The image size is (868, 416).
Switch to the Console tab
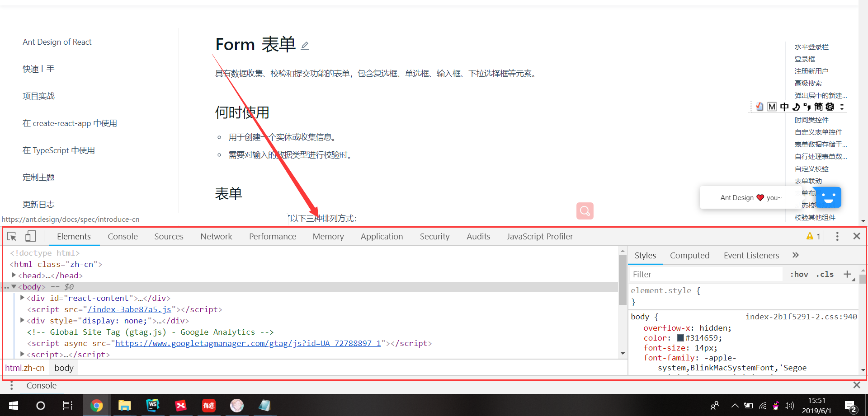[x=123, y=236]
